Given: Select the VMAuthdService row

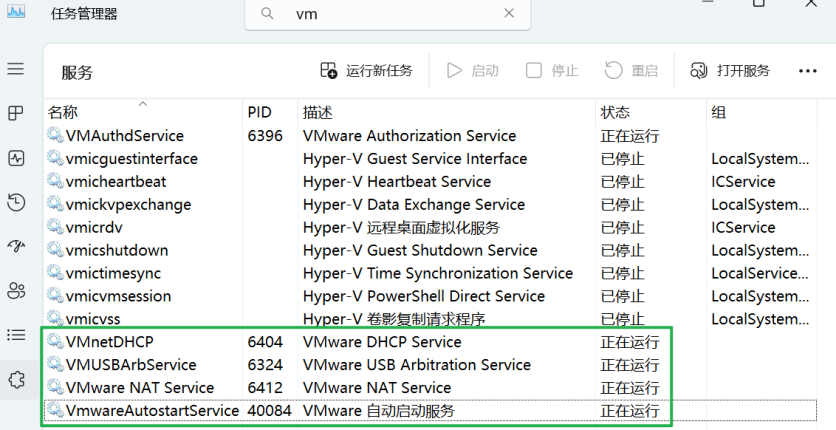Looking at the screenshot, I should (x=431, y=135).
